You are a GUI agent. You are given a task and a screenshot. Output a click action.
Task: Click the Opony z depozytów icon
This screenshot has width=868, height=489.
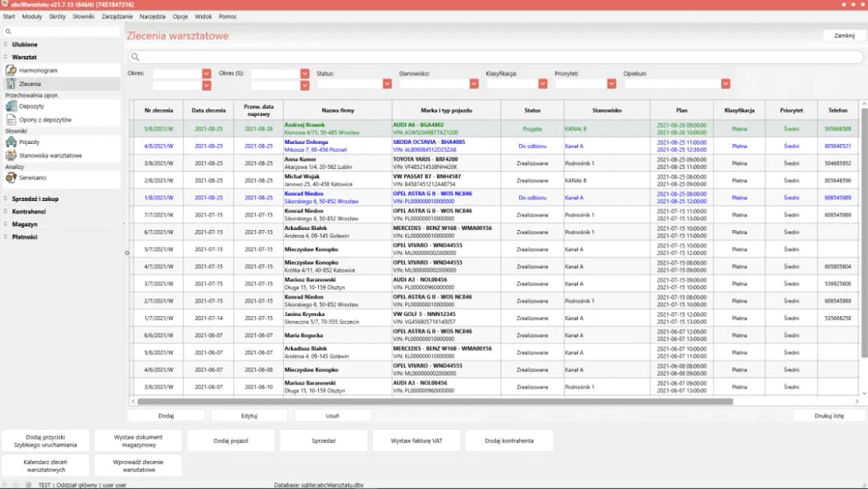pos(11,119)
